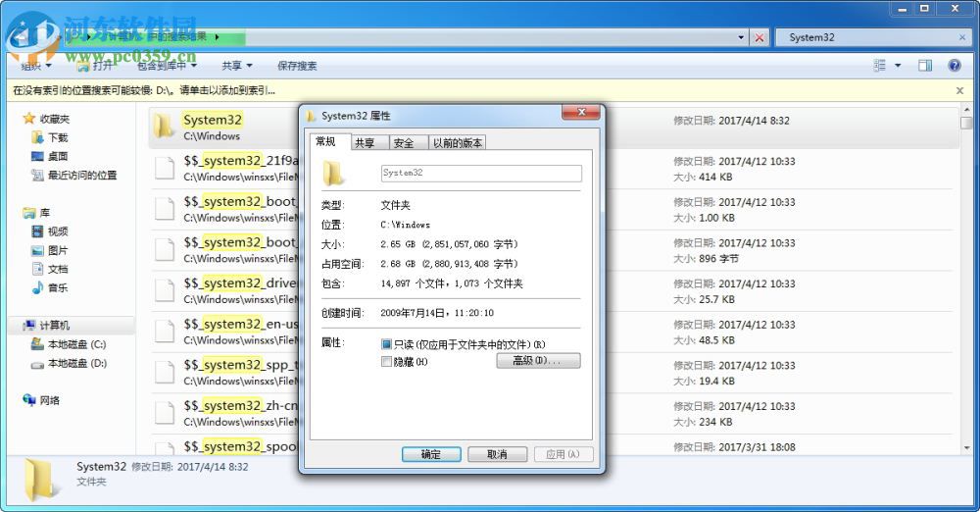Toggle the preview pane icon

[x=925, y=65]
